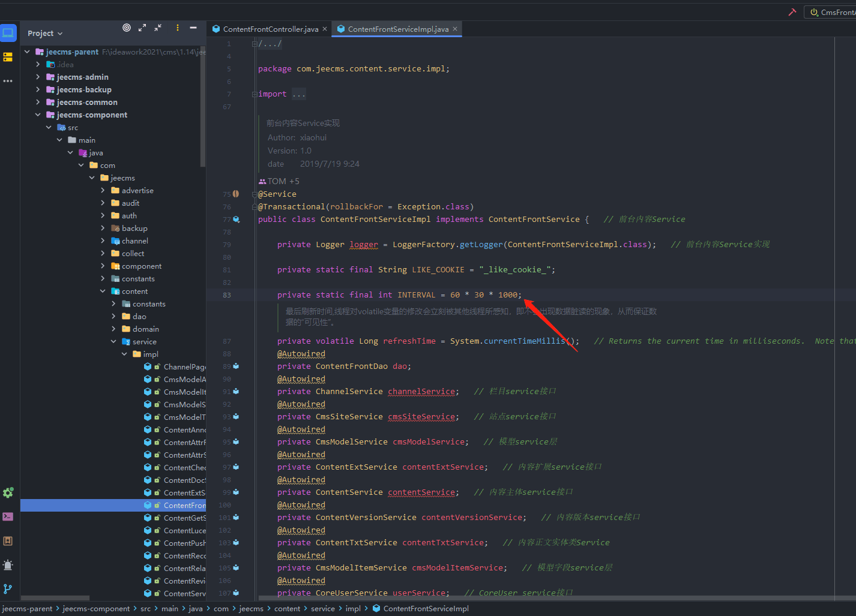The width and height of the screenshot is (856, 616).
Task: Expand the jeecms-admin module
Action: click(38, 77)
